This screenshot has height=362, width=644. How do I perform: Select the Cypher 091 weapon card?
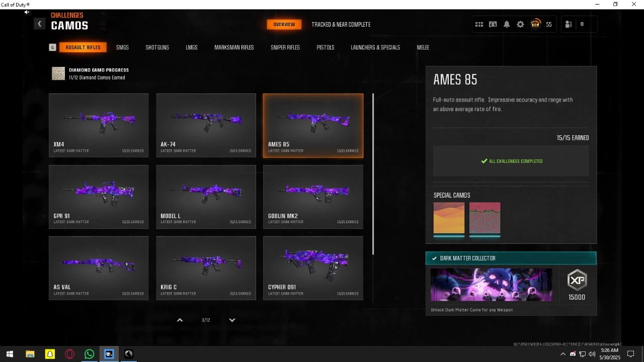(x=313, y=268)
